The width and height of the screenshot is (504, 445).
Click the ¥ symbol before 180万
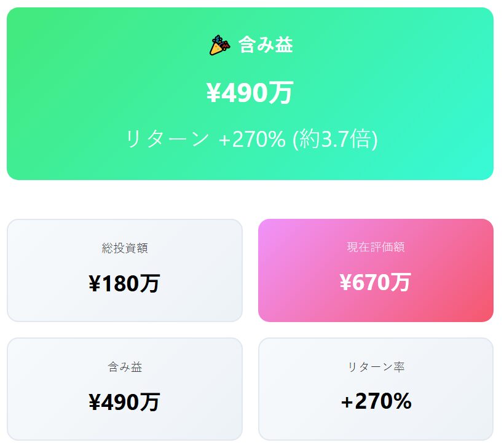(x=95, y=284)
